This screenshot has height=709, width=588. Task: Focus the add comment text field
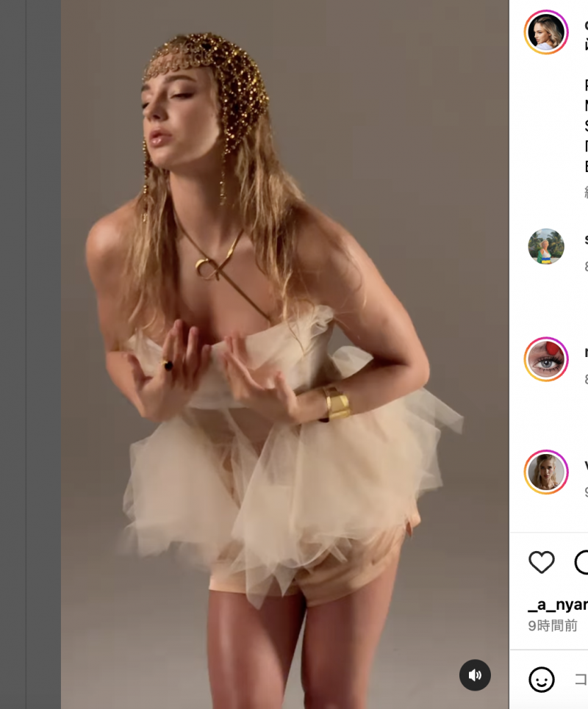pyautogui.click(x=581, y=679)
